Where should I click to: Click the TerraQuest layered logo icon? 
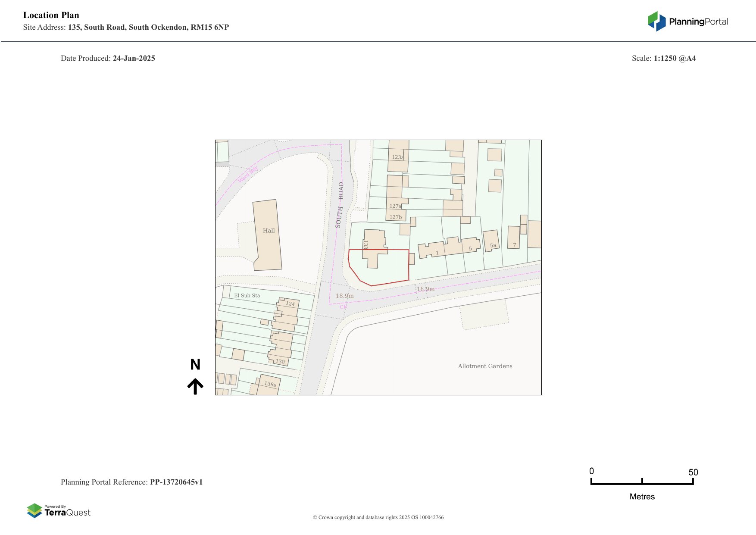click(x=34, y=510)
